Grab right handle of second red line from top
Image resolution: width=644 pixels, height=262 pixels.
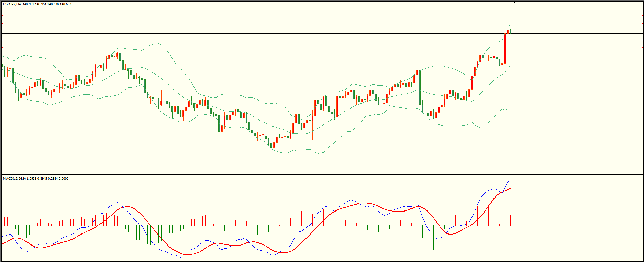point(642,24)
